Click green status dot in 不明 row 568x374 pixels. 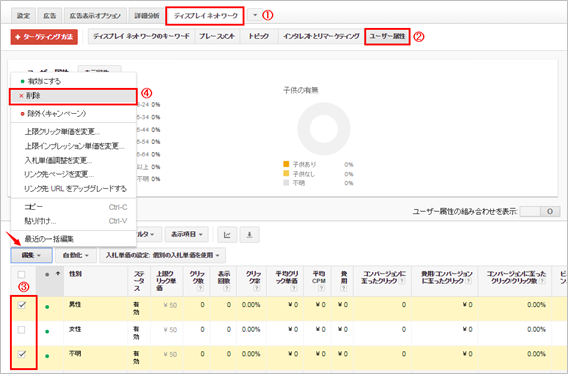(47, 356)
